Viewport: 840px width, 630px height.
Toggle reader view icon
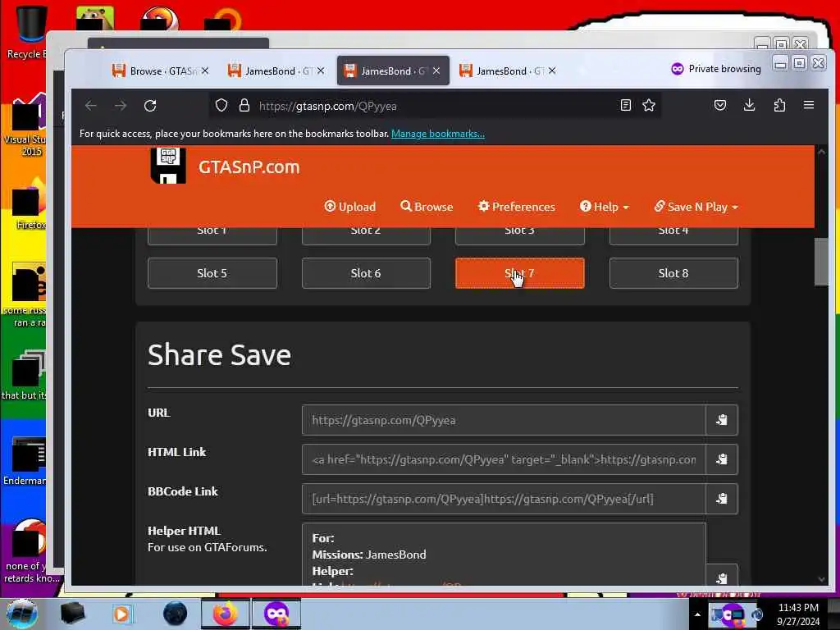[x=625, y=105]
